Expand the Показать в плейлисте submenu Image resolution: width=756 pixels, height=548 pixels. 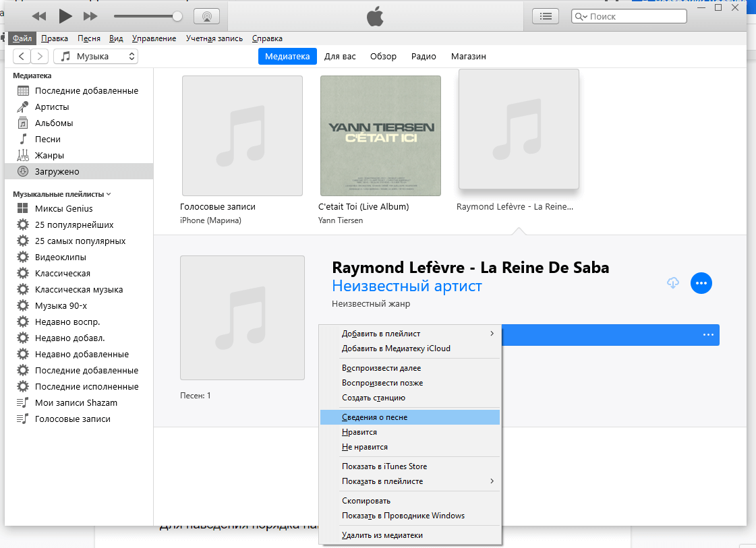point(410,481)
